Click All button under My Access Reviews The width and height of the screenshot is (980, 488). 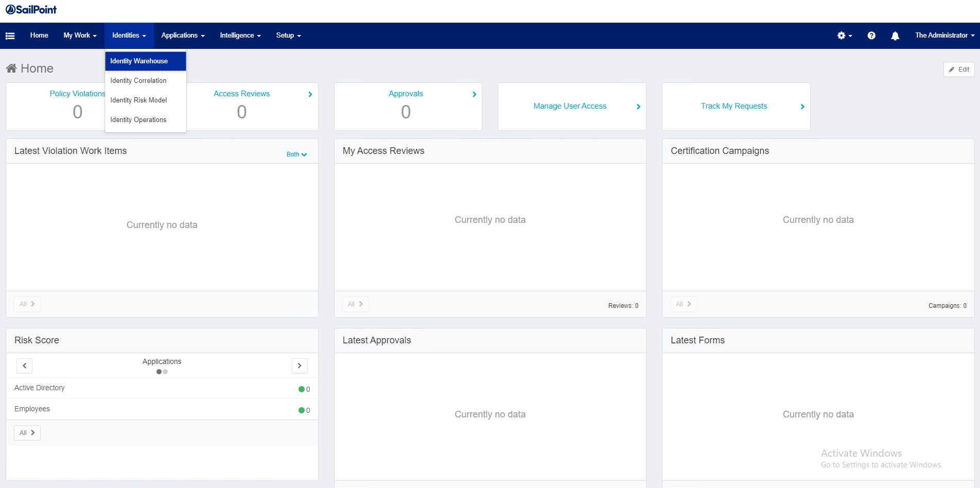point(356,304)
